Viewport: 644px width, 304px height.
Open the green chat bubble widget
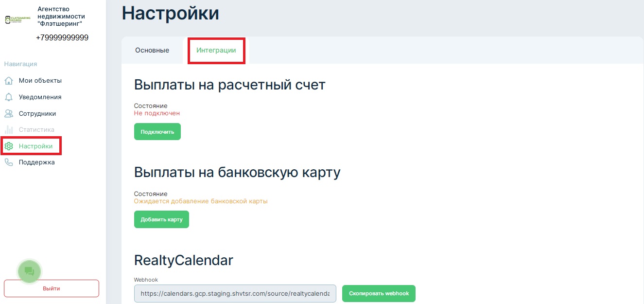(30, 271)
